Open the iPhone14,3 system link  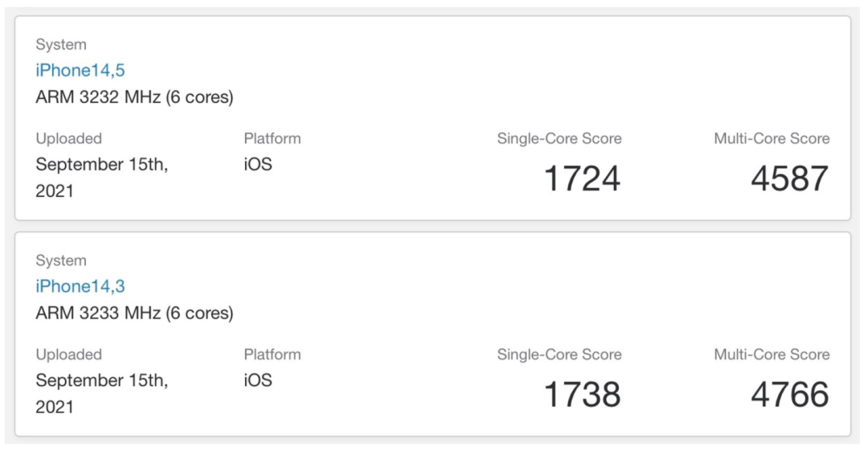80,287
